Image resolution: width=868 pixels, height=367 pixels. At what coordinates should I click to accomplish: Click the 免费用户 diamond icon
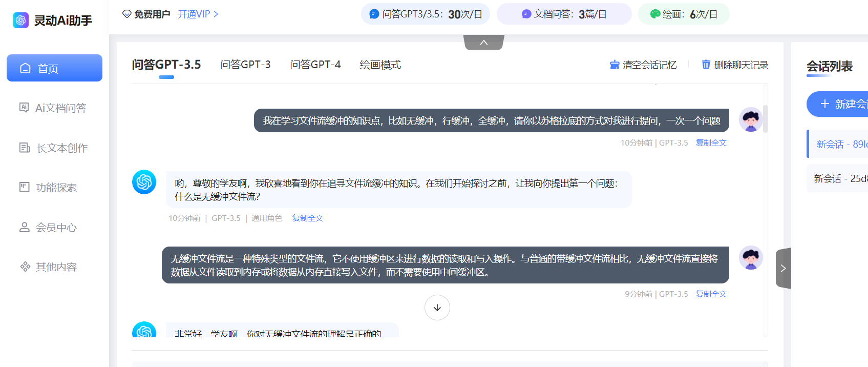click(x=126, y=14)
